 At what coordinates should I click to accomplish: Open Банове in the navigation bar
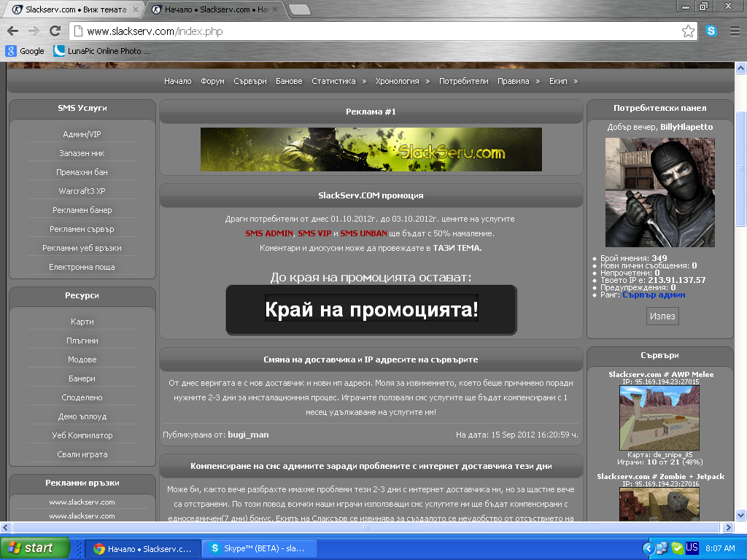[289, 82]
